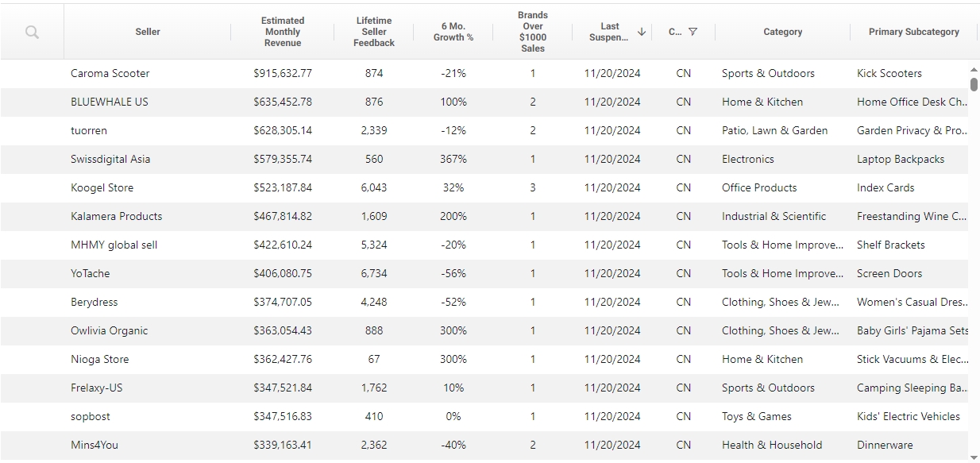The width and height of the screenshot is (980, 463).
Task: Click the scrollbar down arrow
Action: coord(974,457)
